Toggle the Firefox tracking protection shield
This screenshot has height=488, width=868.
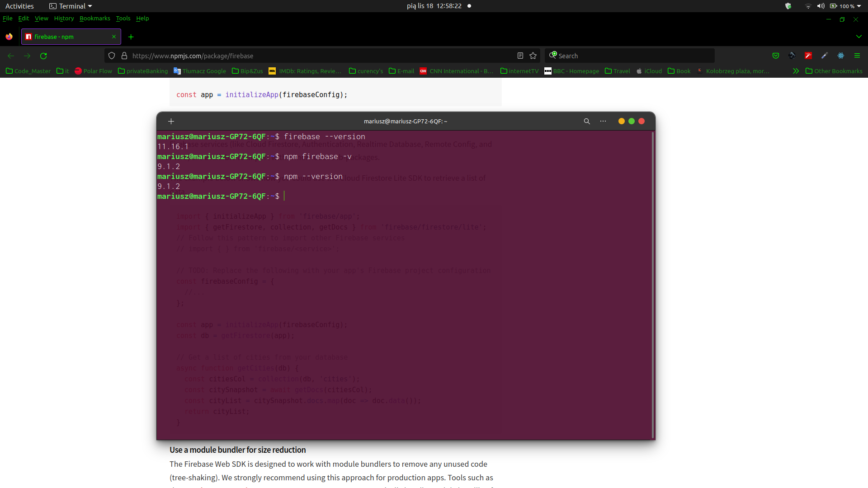(x=112, y=56)
